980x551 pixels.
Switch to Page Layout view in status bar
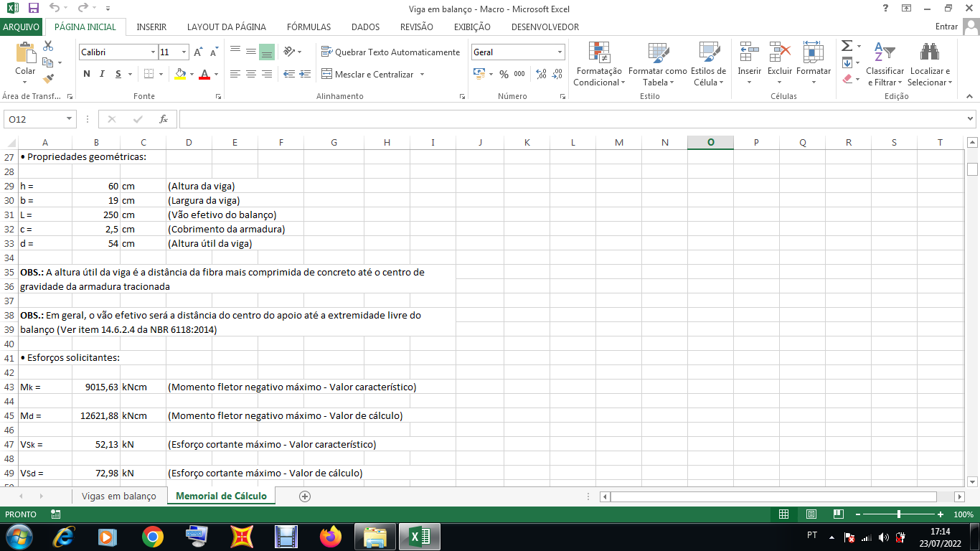point(811,514)
